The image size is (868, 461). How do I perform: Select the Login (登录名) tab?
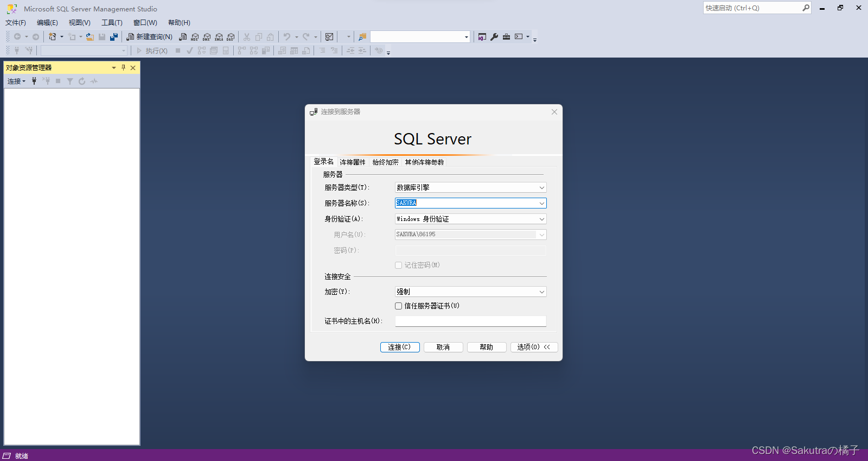[x=324, y=161]
